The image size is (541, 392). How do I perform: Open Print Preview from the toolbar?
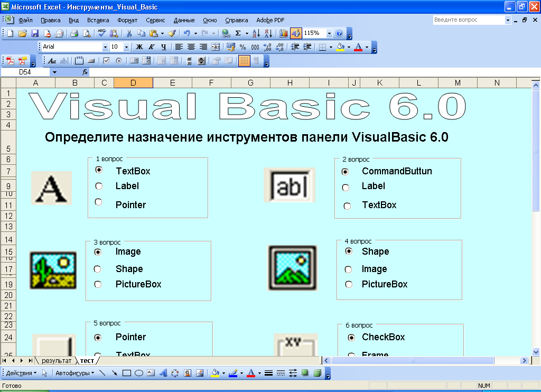click(x=87, y=33)
